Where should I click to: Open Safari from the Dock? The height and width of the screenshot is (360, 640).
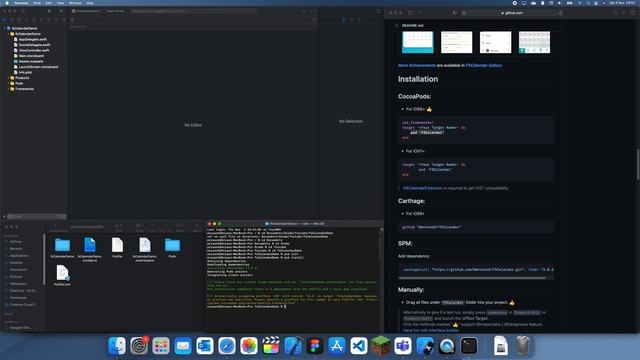(x=227, y=346)
